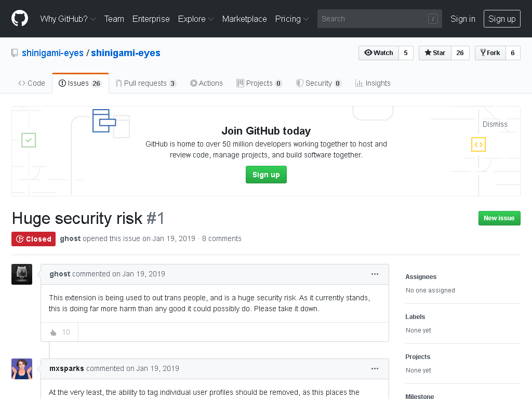Switch to the Pull requests tab
Image resolution: width=532 pixels, height=399 pixels.
145,84
